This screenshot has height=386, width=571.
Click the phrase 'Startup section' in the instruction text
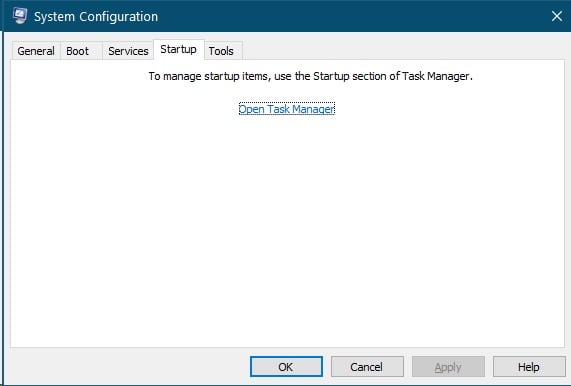349,76
